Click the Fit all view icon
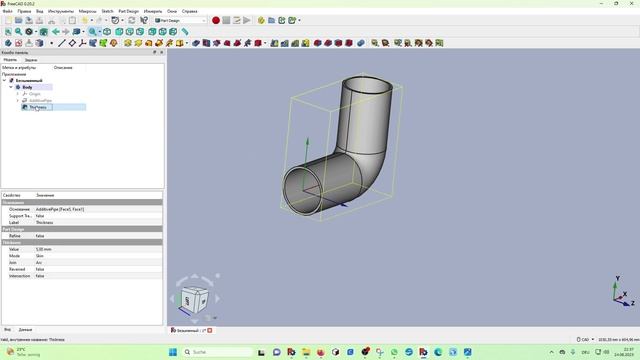640x360 pixels. [x=8, y=31]
